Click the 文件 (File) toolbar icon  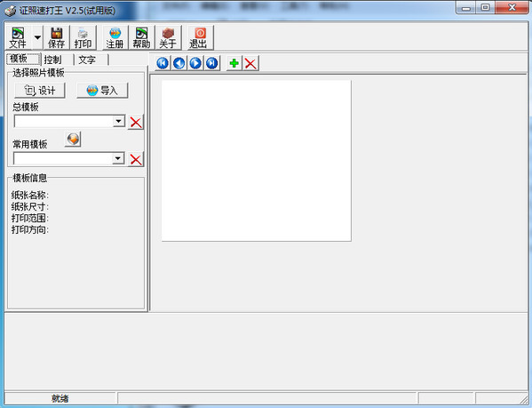point(19,37)
